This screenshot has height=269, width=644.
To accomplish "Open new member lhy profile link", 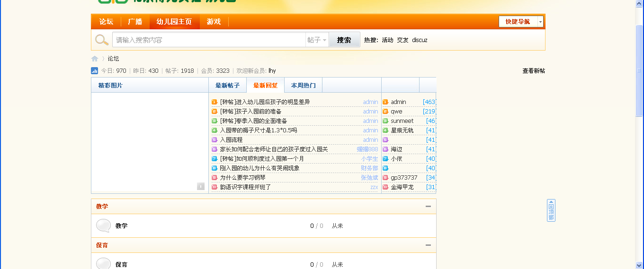I will (x=272, y=71).
